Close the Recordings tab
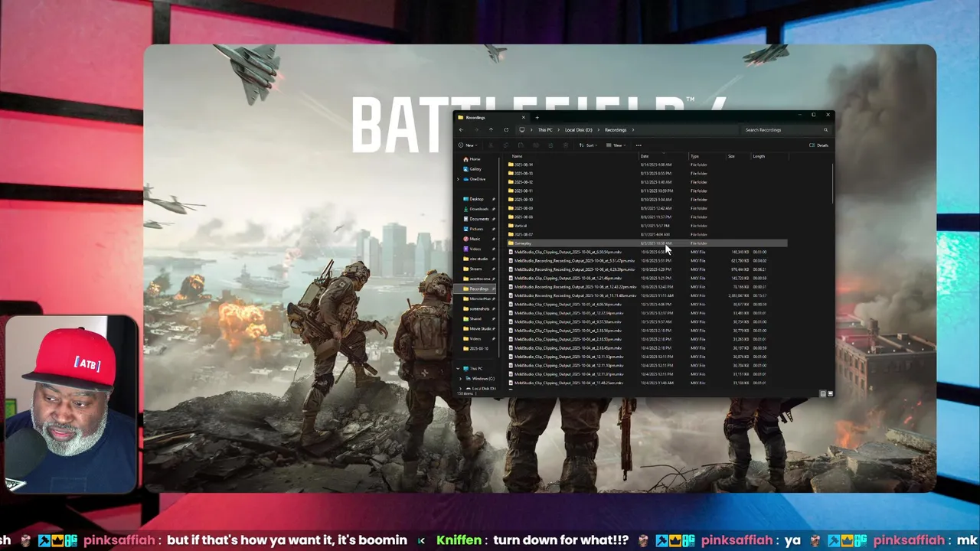Viewport: 980px width, 551px height. (x=524, y=117)
